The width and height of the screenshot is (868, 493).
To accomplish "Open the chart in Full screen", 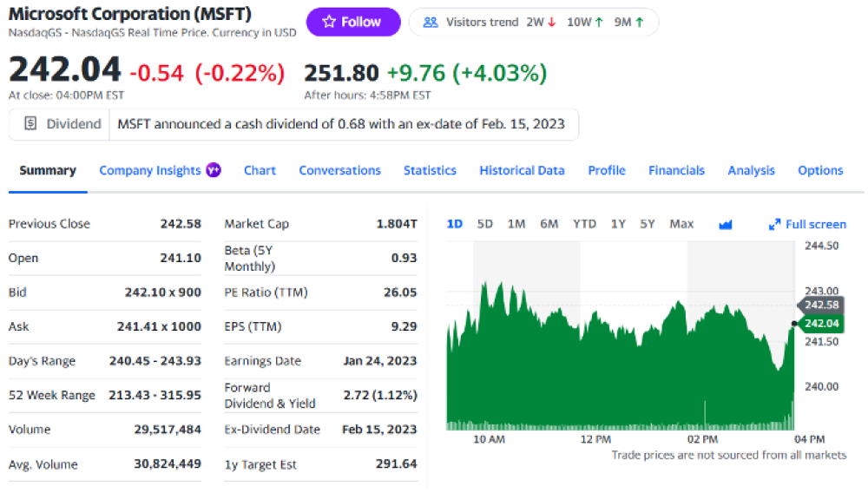I will [815, 225].
